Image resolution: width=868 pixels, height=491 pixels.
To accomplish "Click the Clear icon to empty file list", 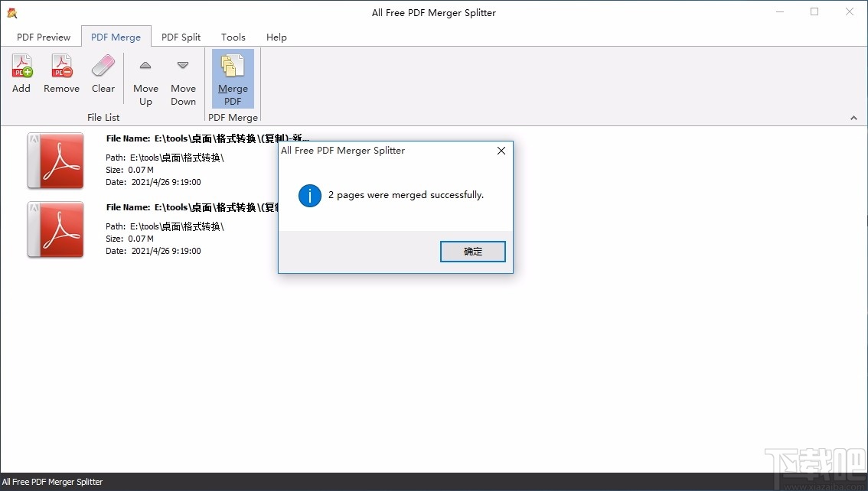I will [x=103, y=73].
